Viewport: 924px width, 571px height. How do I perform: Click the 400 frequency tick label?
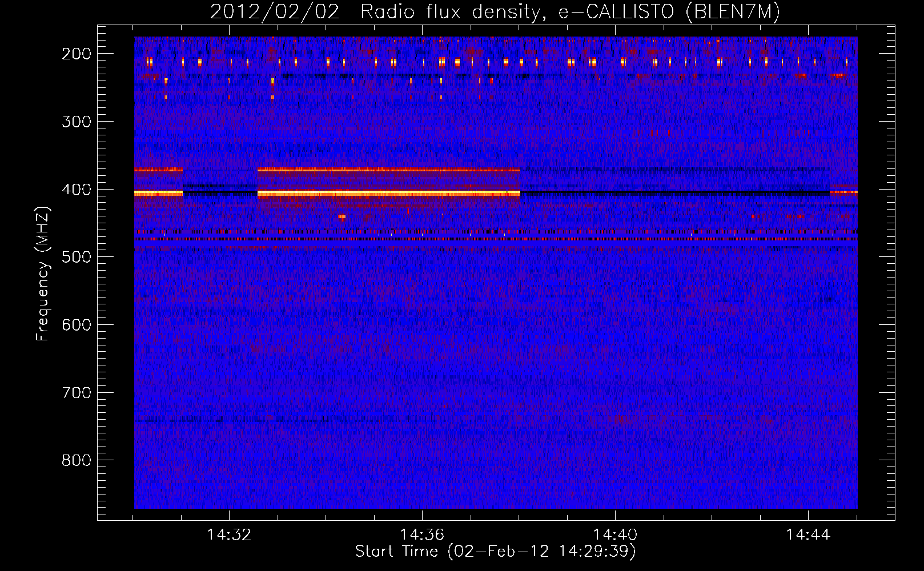coord(77,190)
